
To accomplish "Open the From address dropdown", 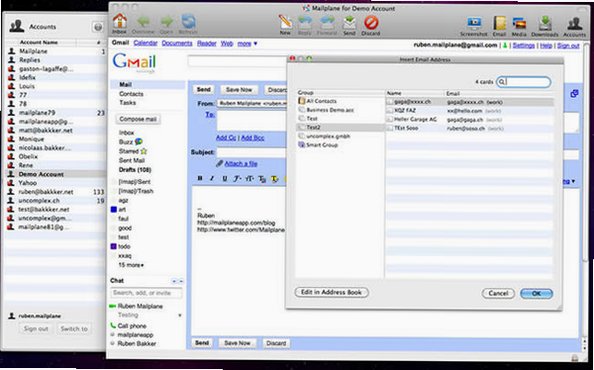I will click(x=252, y=103).
